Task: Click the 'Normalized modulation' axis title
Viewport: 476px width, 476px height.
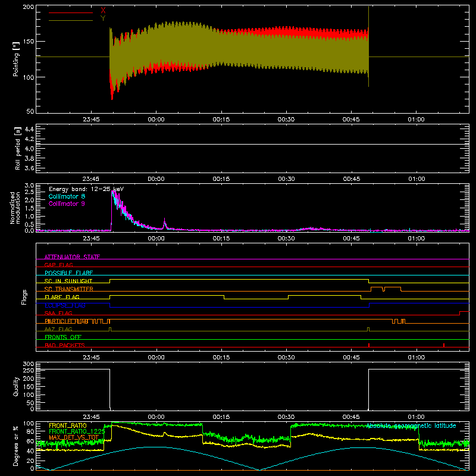Action: 15,208
